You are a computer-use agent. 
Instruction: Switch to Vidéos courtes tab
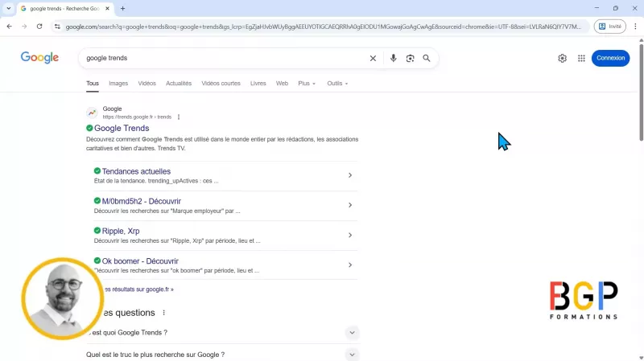pos(221,84)
